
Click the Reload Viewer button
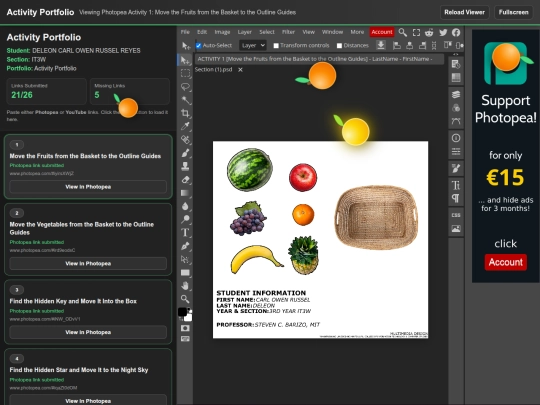464,12
